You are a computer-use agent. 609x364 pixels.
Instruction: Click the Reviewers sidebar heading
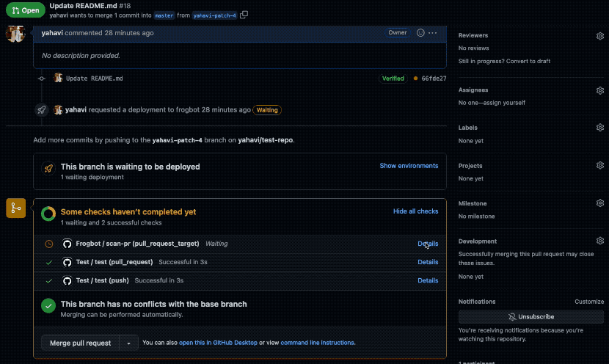(x=473, y=35)
